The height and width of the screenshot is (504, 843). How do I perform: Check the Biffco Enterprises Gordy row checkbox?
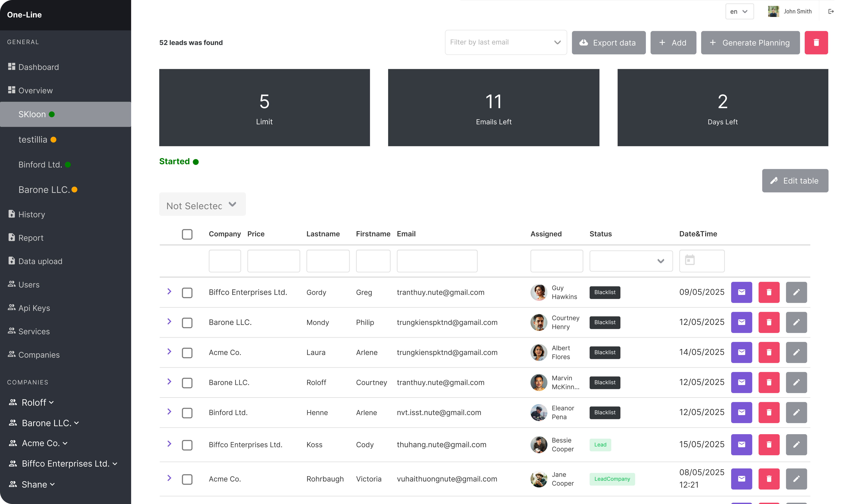click(x=187, y=292)
